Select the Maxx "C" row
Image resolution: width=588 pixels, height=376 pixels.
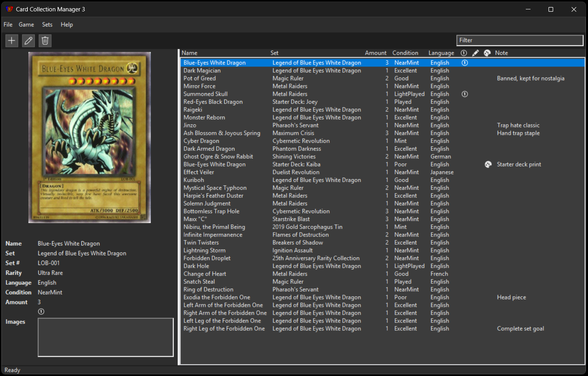[x=383, y=219]
